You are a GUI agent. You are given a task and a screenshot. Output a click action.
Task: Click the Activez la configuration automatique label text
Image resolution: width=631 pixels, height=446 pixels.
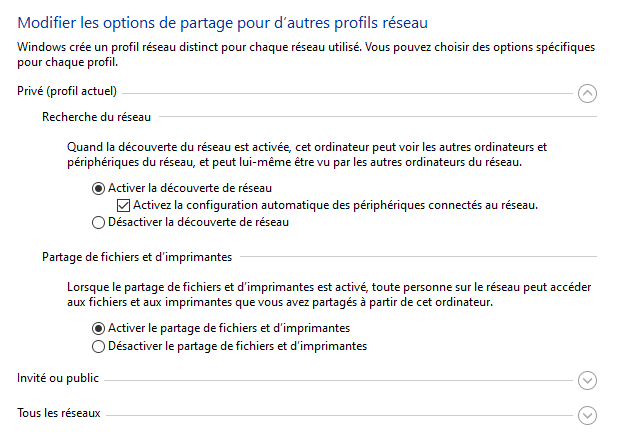coord(335,205)
